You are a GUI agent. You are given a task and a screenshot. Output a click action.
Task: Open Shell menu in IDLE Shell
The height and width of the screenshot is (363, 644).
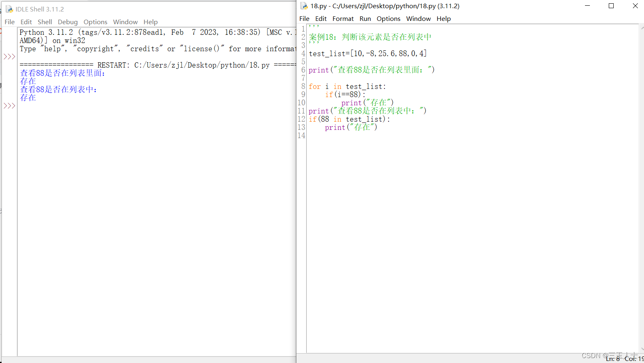[x=45, y=22]
